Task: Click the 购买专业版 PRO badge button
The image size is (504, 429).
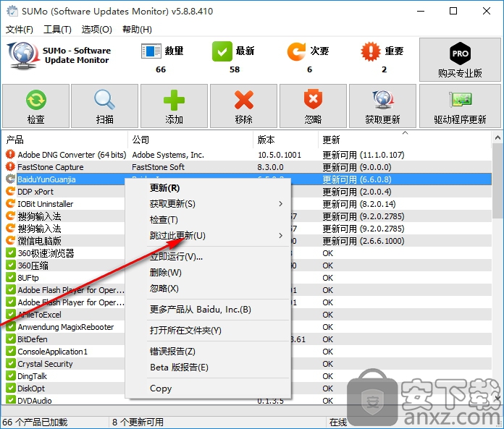Action: point(460,54)
